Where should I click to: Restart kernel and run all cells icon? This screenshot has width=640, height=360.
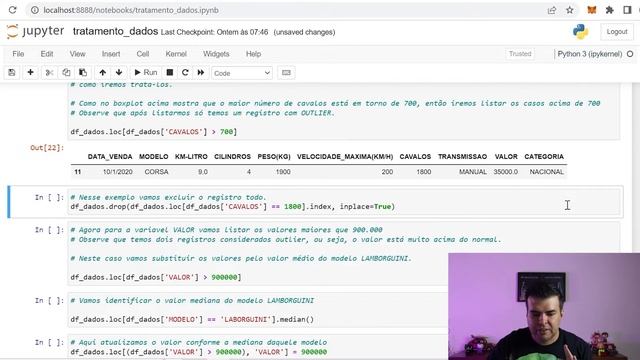pyautogui.click(x=201, y=73)
